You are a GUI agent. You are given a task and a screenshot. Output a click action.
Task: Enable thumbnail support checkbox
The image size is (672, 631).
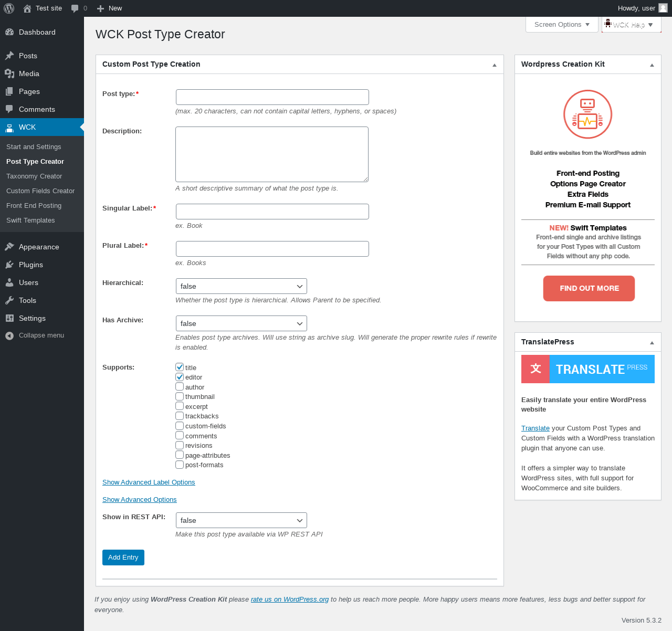coord(180,396)
